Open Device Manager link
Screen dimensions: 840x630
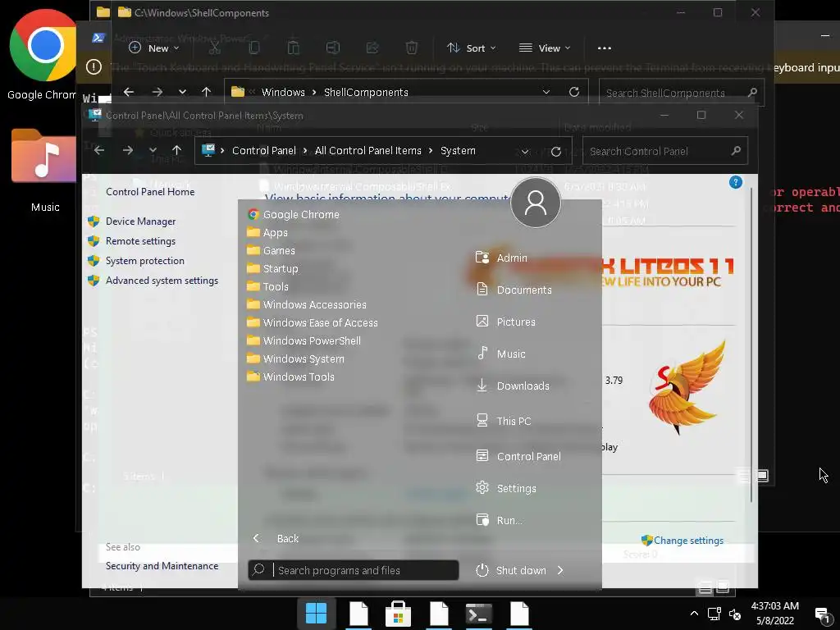140,221
